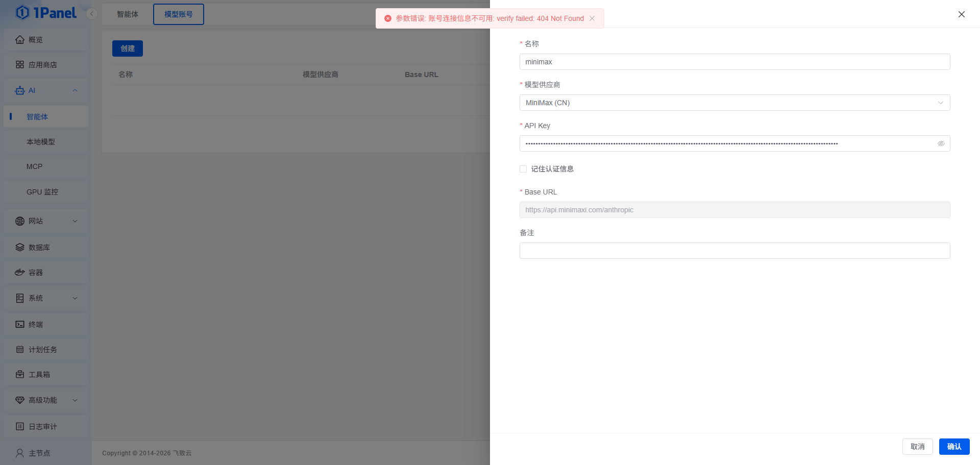Select MCP in the AI submenu
The width and height of the screenshot is (980, 465).
pyautogui.click(x=35, y=166)
